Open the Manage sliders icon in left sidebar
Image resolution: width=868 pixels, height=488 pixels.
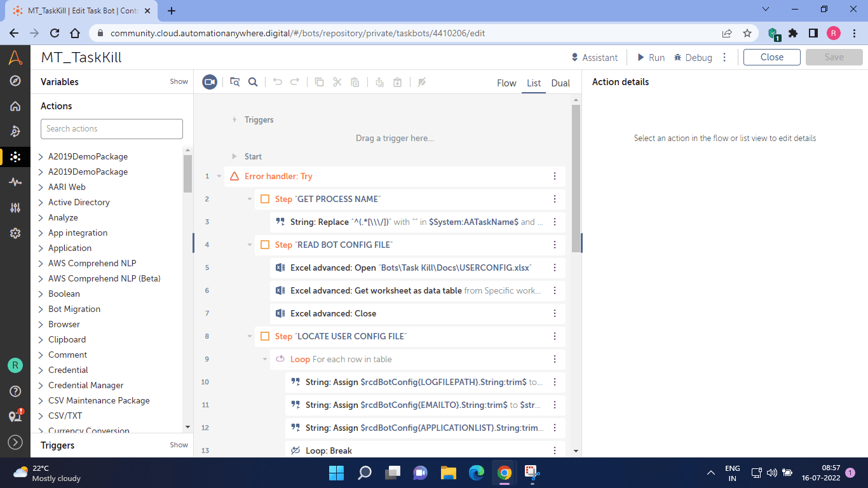tap(15, 208)
